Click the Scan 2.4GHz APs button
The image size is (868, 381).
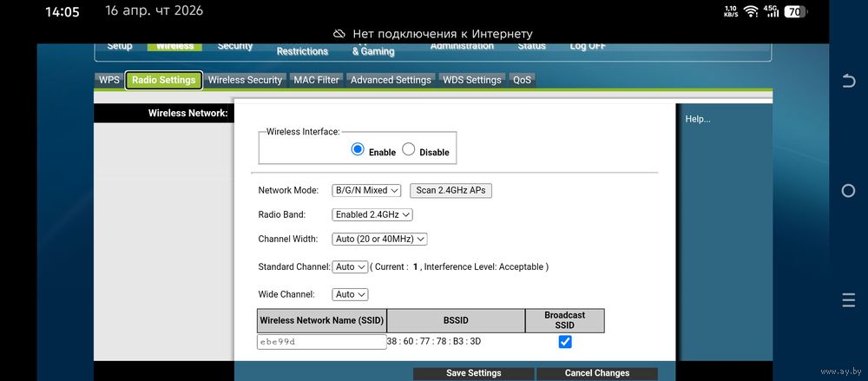pos(450,190)
